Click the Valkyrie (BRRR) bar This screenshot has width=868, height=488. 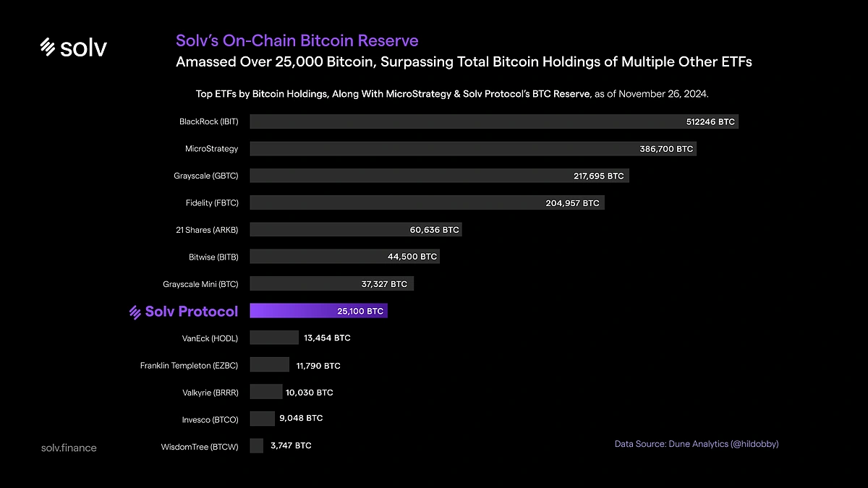point(266,391)
